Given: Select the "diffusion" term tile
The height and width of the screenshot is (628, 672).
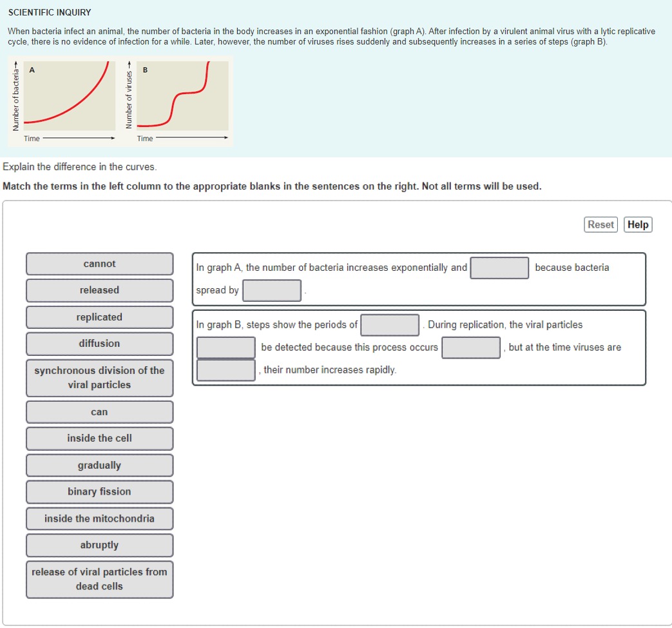Looking at the screenshot, I should (x=99, y=344).
